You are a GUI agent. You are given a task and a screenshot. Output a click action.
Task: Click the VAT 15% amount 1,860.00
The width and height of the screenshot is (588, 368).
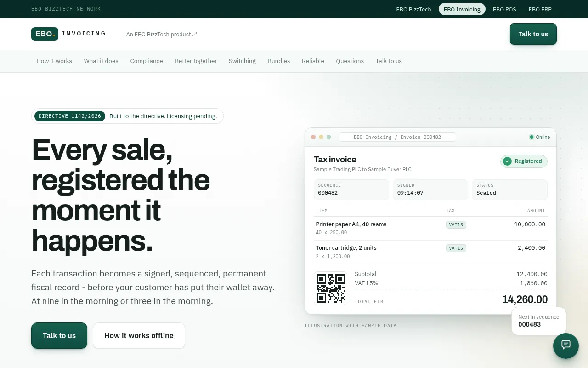534,283
